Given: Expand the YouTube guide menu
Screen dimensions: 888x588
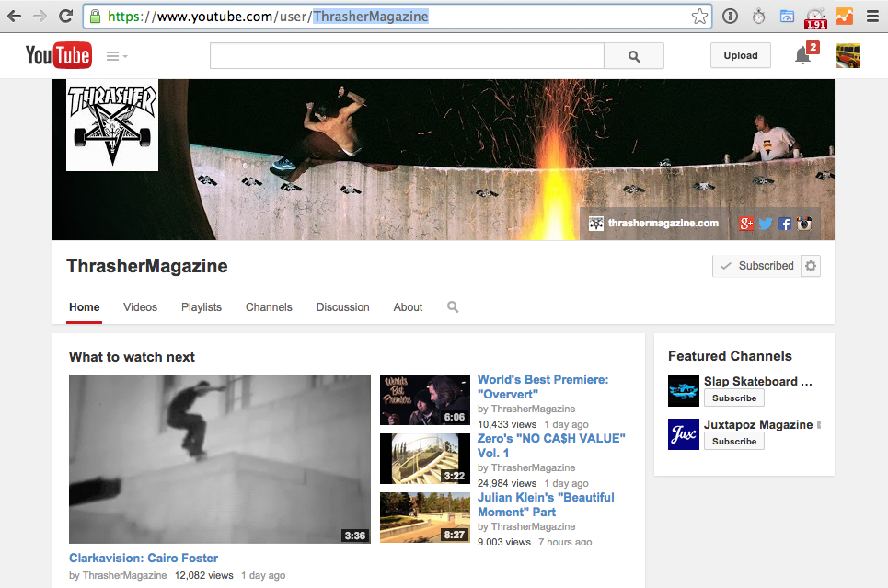Looking at the screenshot, I should click(117, 55).
